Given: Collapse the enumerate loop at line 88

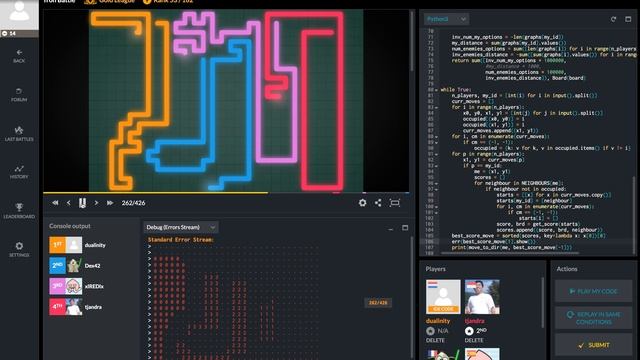Looking at the screenshot, I should click(x=436, y=137).
